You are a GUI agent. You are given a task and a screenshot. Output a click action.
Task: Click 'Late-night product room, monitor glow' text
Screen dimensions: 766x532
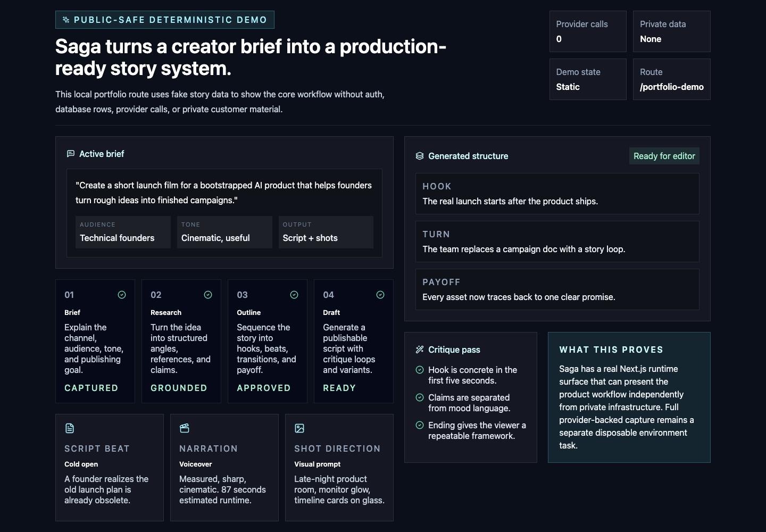click(x=339, y=489)
